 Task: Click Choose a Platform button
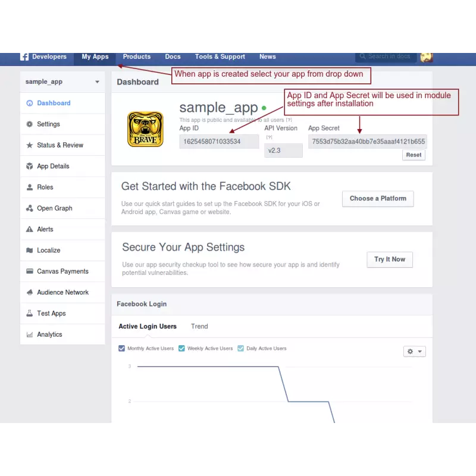click(x=378, y=199)
